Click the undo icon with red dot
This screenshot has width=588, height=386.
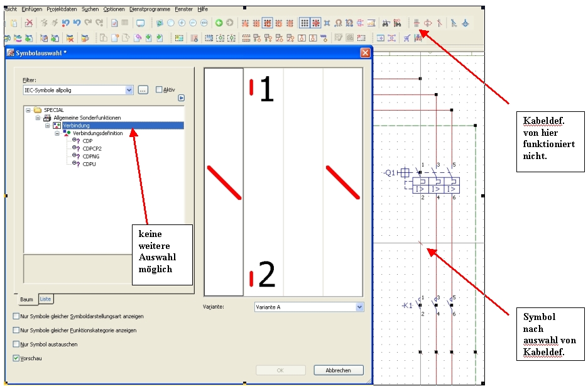coord(65,23)
